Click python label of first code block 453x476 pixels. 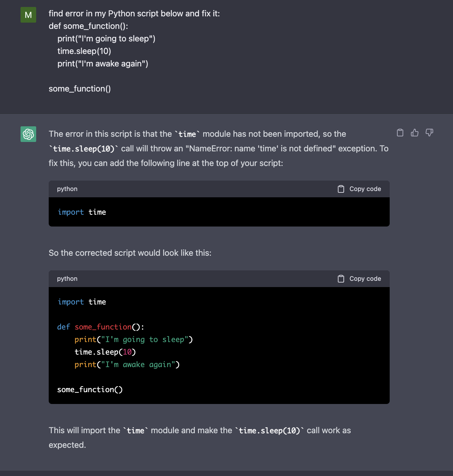coord(67,189)
